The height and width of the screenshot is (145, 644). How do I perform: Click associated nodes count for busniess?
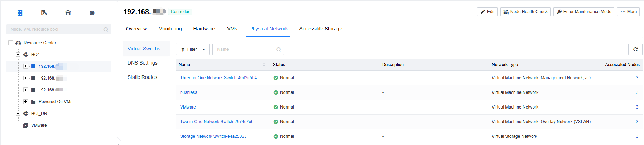point(637,92)
